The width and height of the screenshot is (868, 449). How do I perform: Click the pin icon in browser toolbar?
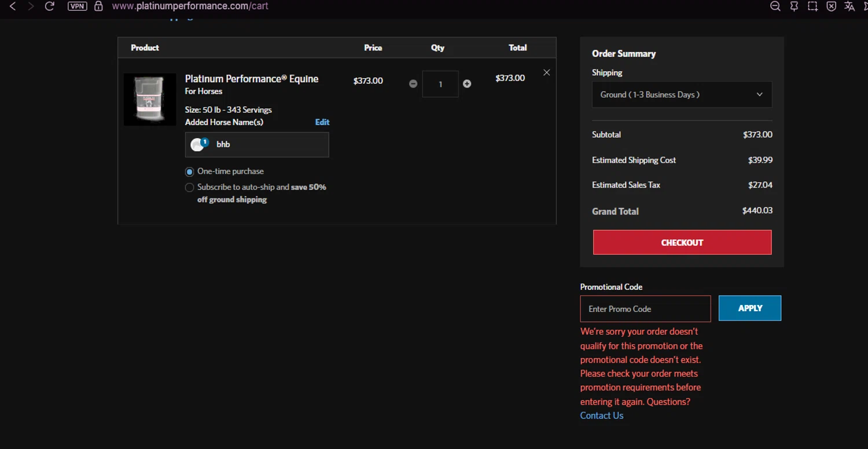coord(794,6)
